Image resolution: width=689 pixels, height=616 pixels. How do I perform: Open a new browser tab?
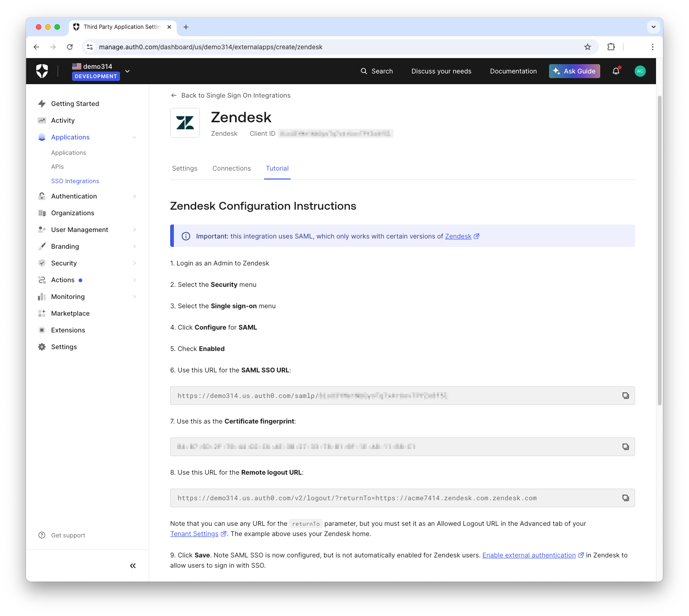[186, 27]
